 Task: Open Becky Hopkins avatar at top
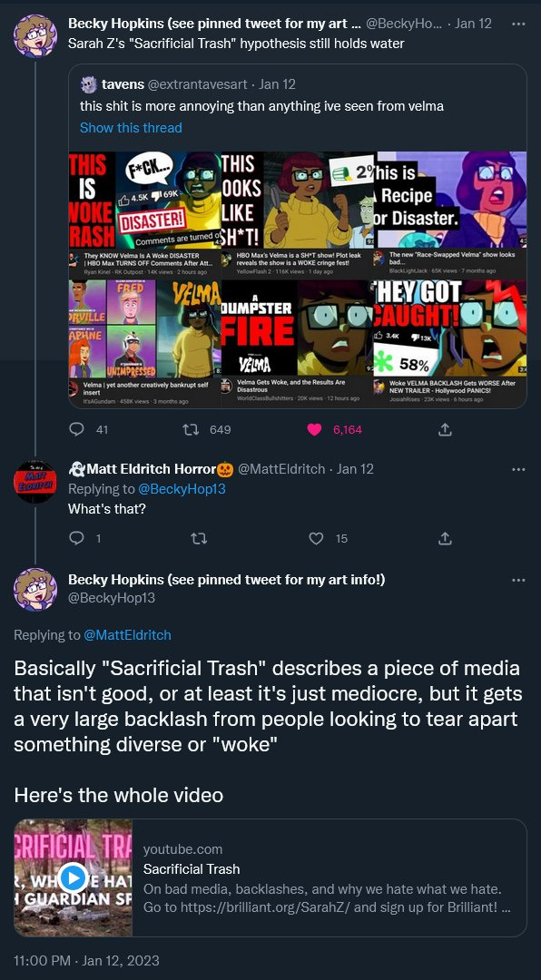35,35
